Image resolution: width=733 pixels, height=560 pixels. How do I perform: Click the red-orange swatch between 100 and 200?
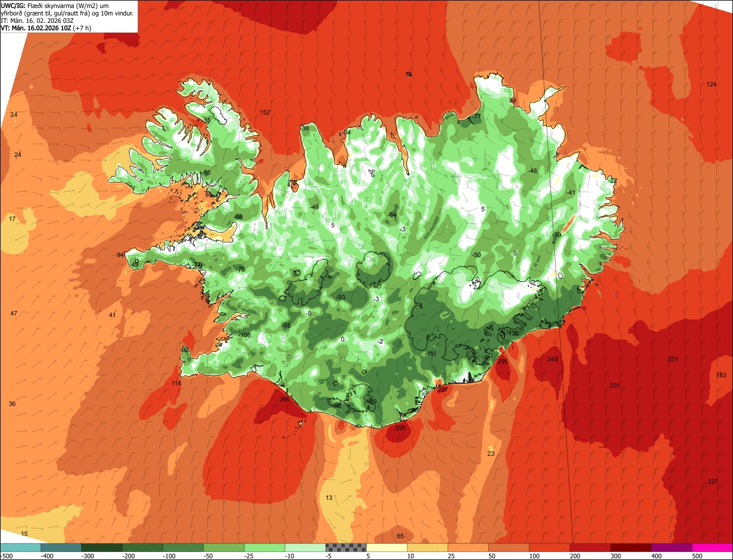(549, 547)
